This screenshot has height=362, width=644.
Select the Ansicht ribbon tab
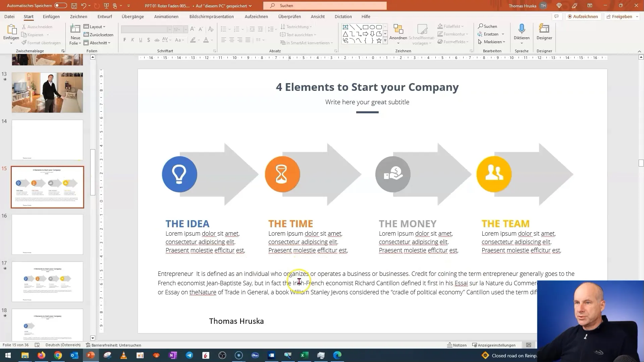[x=318, y=16]
